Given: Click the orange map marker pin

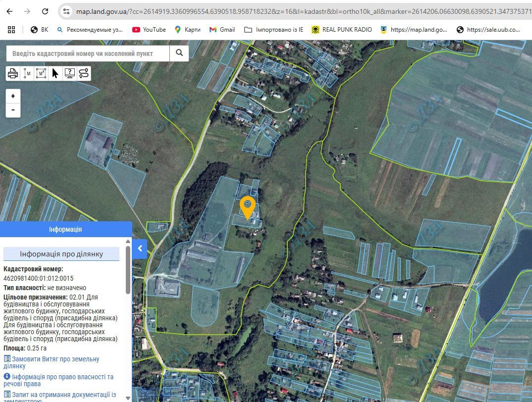Looking at the screenshot, I should [x=247, y=207].
